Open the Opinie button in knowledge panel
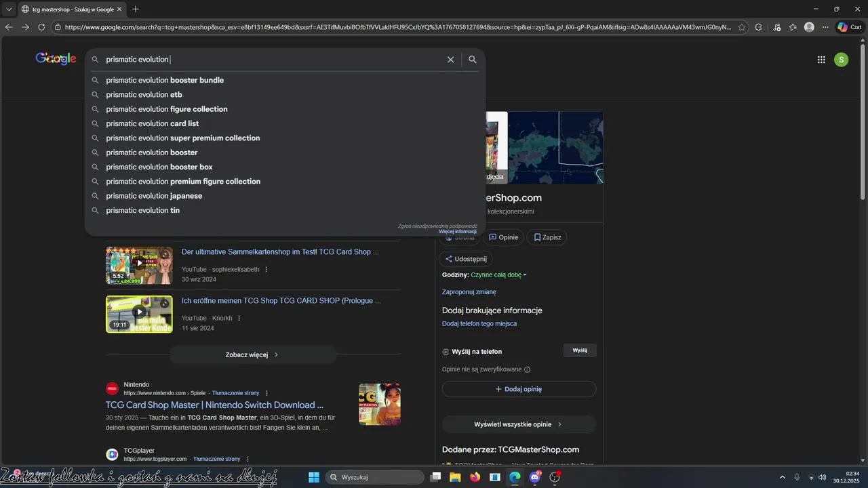 click(x=503, y=237)
